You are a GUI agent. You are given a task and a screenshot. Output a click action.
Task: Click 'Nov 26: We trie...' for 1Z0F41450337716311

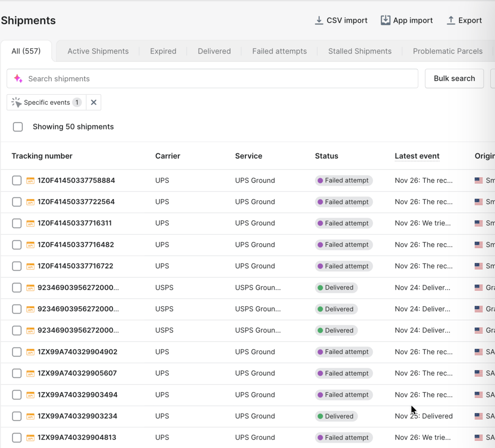423,224
